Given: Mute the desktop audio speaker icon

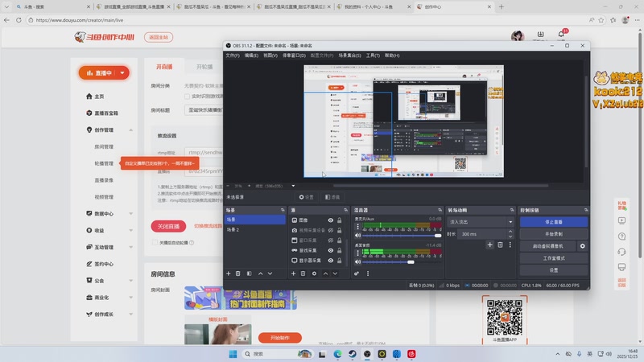Looking at the screenshot, I should point(357,262).
